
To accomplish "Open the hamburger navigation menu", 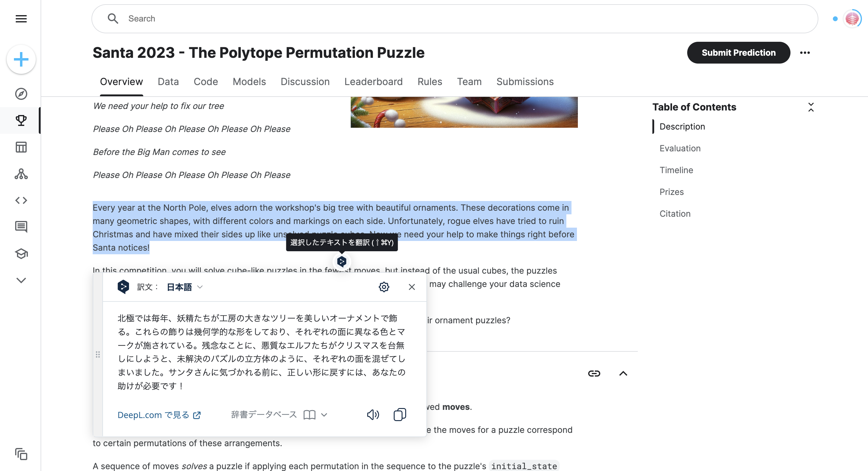I will click(21, 18).
